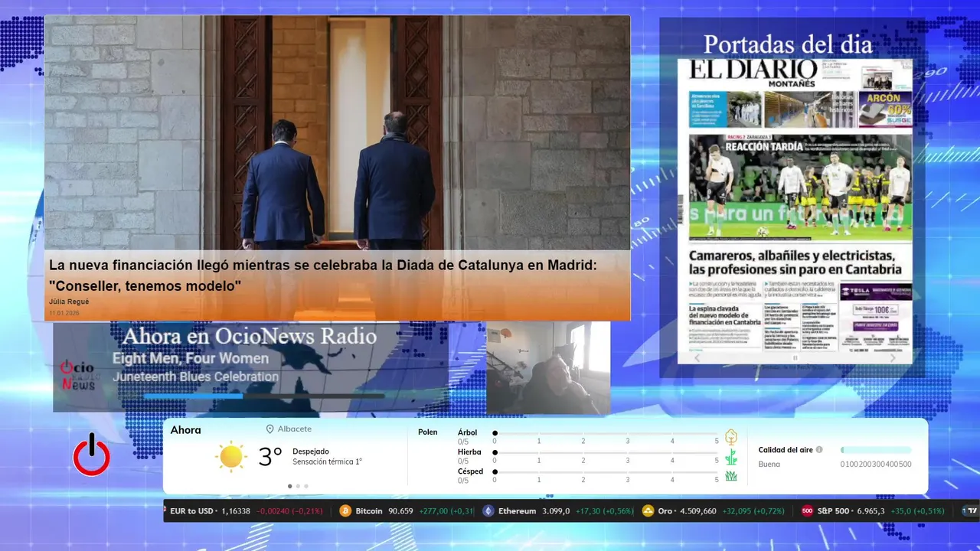Click the info icon beside Calidad del aire
This screenshot has height=551, width=980.
819,450
